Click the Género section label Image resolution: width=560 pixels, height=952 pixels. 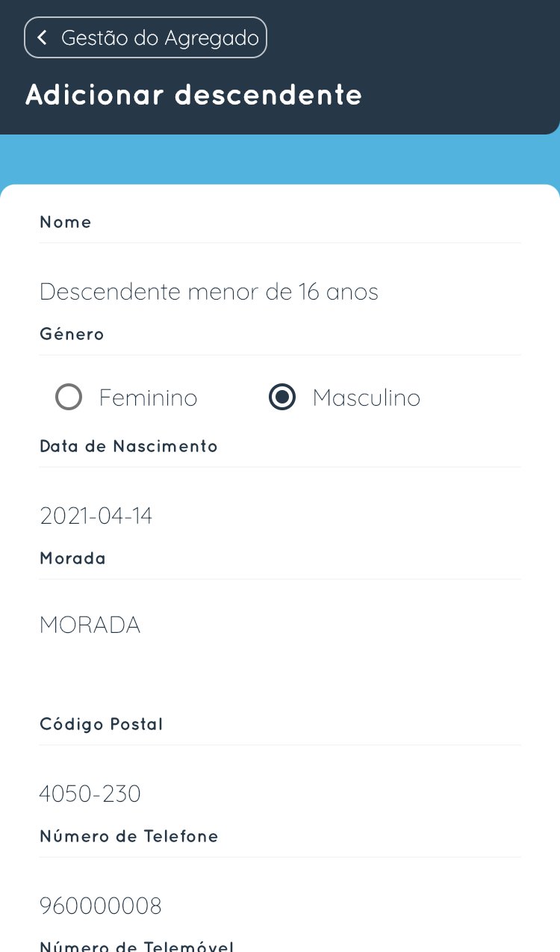point(72,334)
